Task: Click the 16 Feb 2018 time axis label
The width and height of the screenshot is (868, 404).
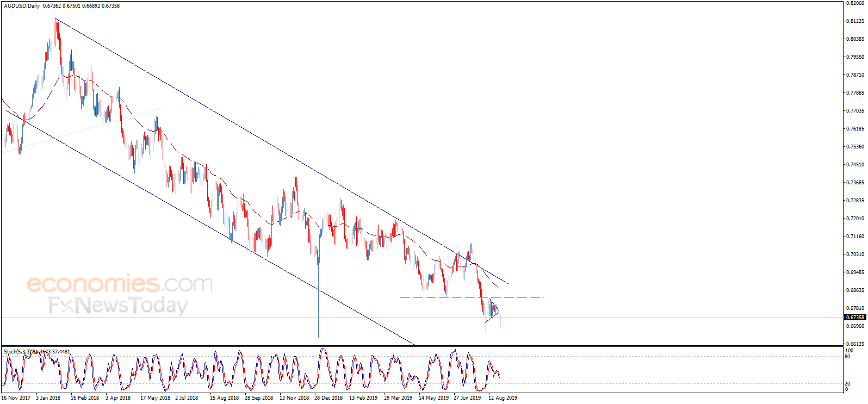Action: (85, 398)
